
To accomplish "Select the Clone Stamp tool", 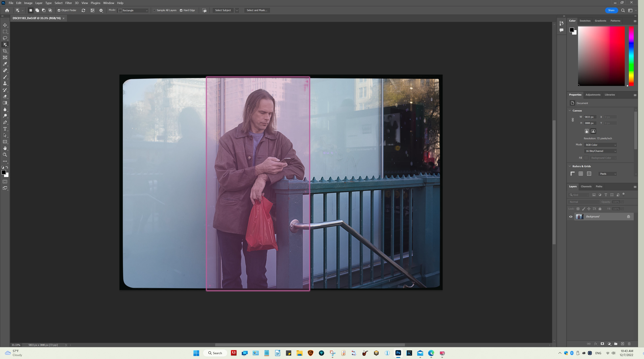I will click(5, 83).
